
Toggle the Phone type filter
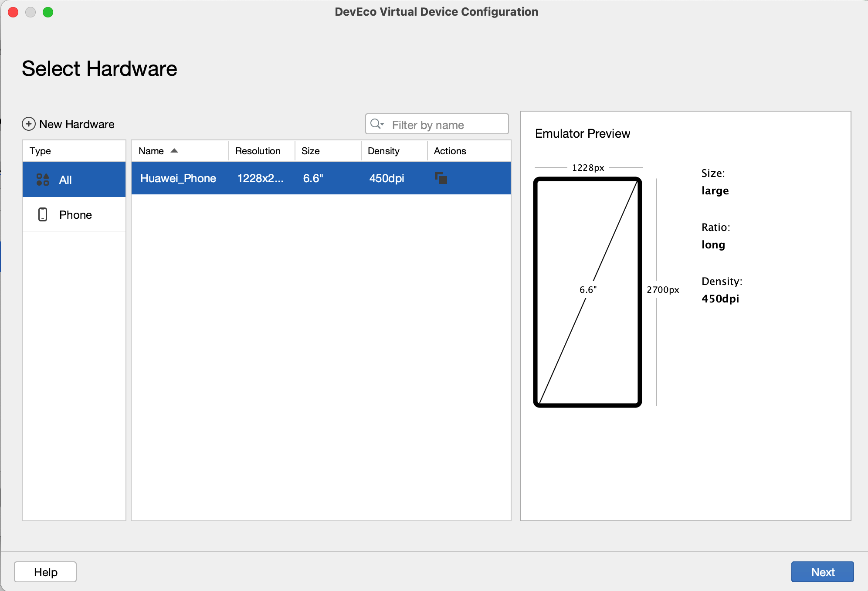75,214
